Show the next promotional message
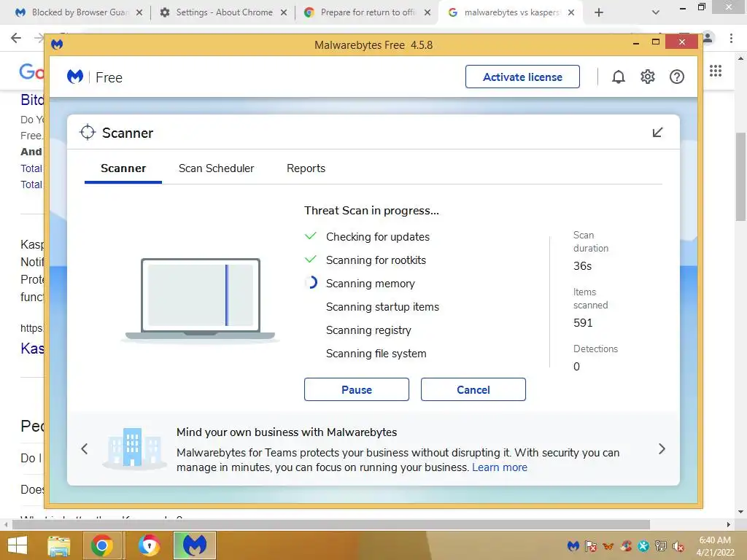The image size is (747, 560). 662,448
